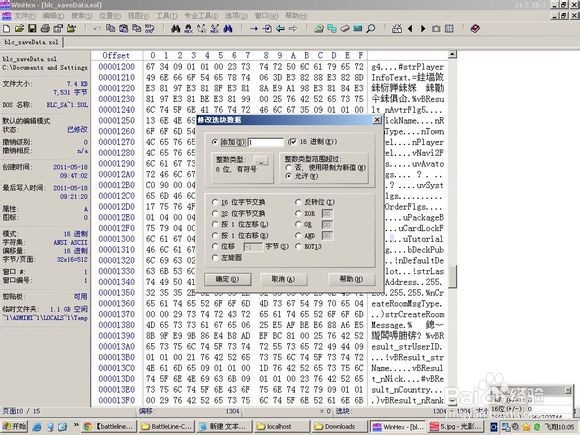Screen dimensions: 580x435
Task: Select the ROT13 radio option
Action: click(x=298, y=246)
